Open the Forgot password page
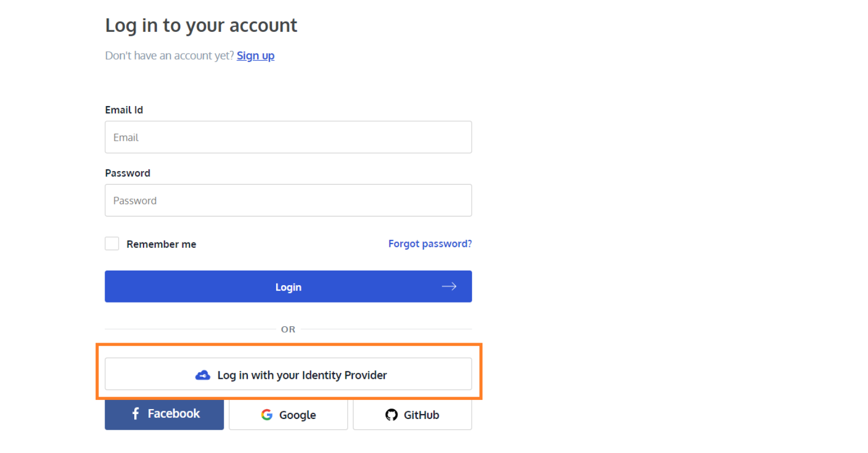Screen dimensions: 868x453 pos(429,244)
